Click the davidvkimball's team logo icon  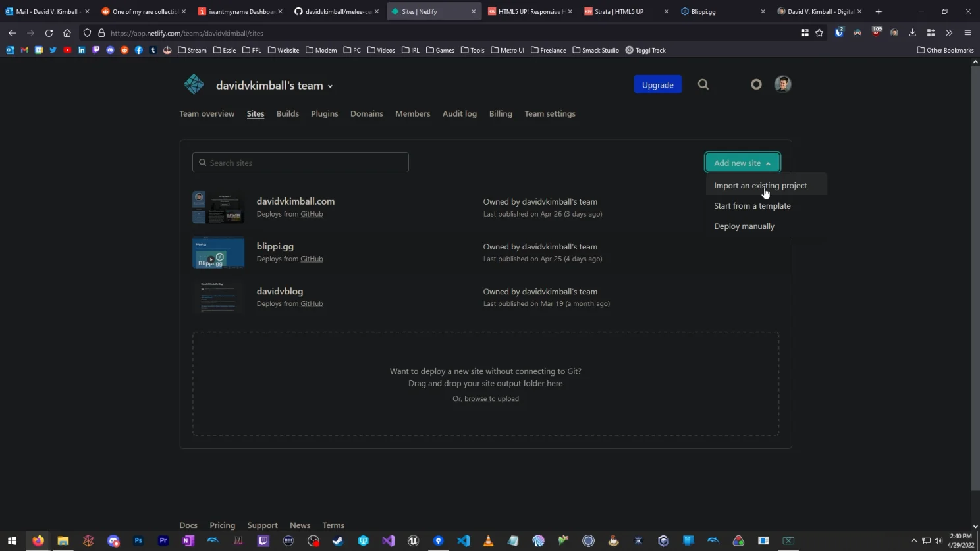pos(194,84)
